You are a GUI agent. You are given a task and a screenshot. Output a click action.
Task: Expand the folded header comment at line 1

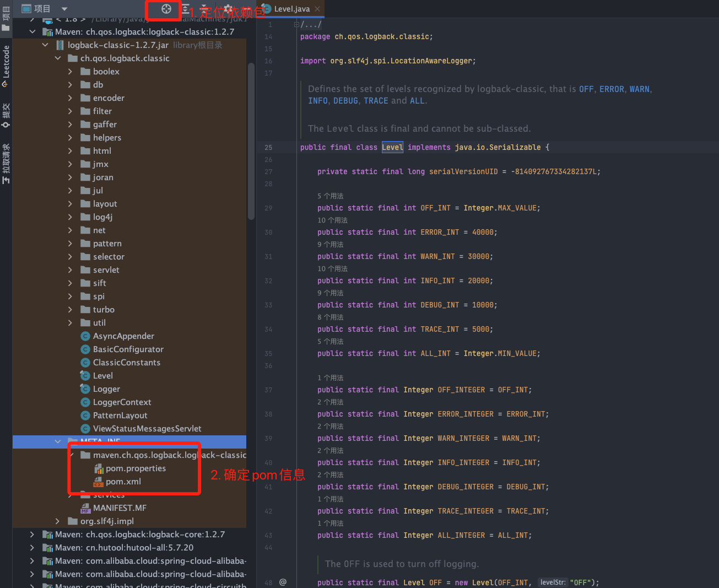[296, 24]
